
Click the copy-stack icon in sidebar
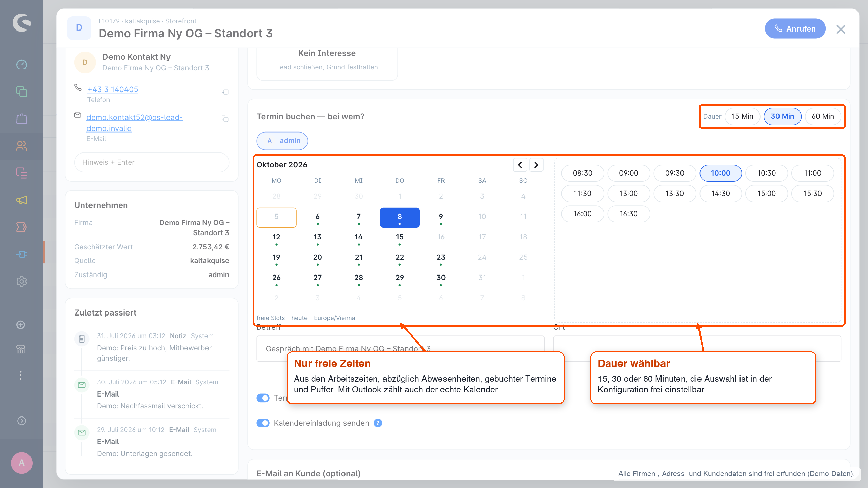(x=22, y=91)
